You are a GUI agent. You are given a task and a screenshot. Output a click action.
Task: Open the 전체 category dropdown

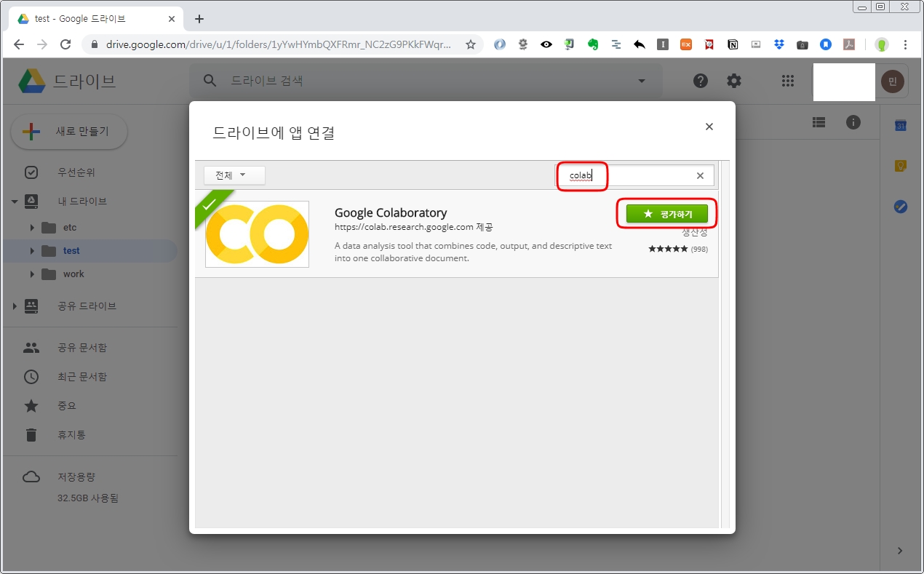tap(234, 175)
